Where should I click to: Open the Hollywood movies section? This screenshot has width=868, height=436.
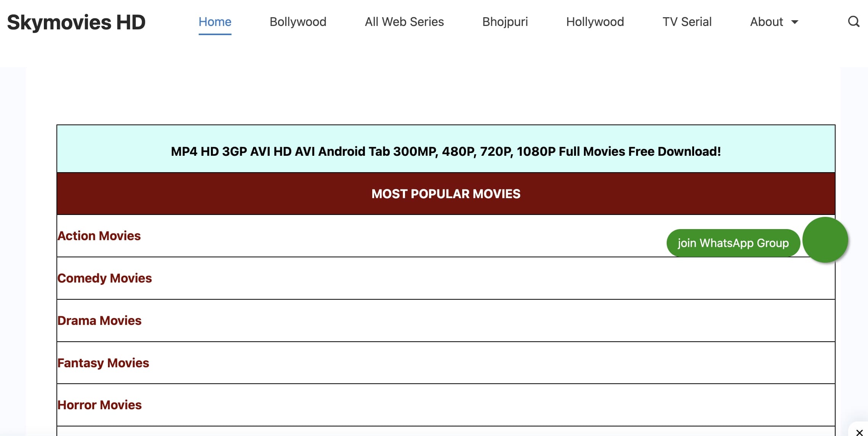point(595,22)
